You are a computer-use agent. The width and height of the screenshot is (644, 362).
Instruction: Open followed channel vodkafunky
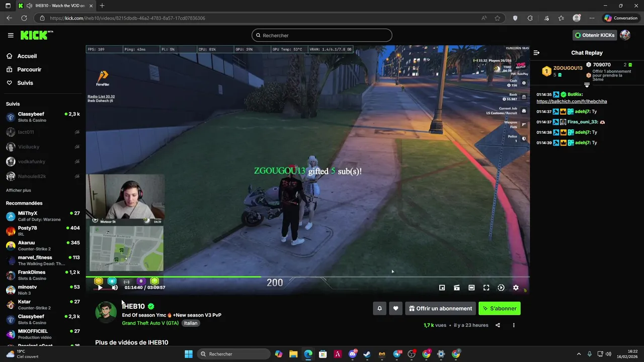pos(43,161)
